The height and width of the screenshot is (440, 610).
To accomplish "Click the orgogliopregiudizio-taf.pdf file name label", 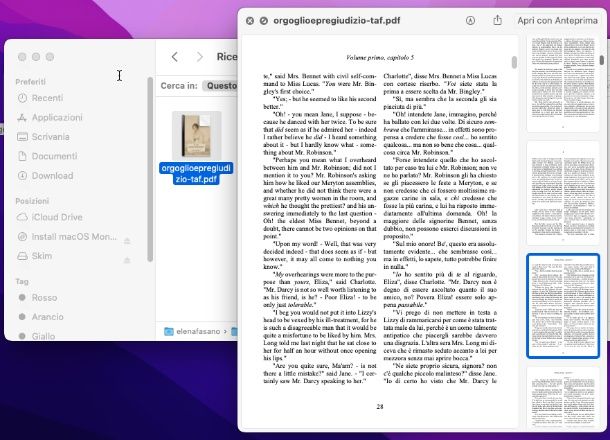I will tap(196, 174).
